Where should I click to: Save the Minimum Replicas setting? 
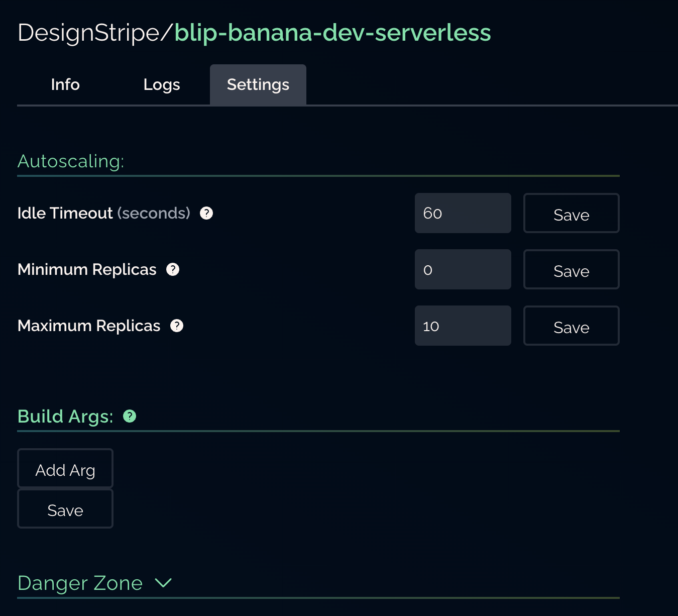pos(571,269)
